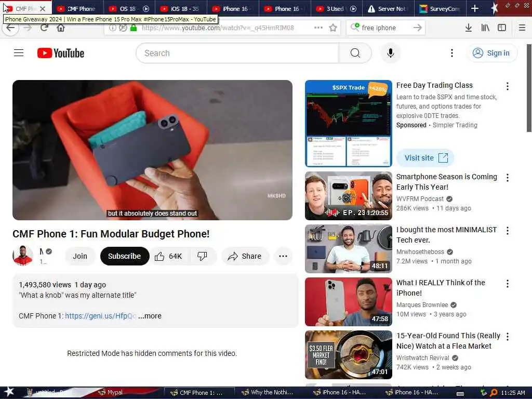
Task: Sign in to YouTube
Action: (x=491, y=53)
